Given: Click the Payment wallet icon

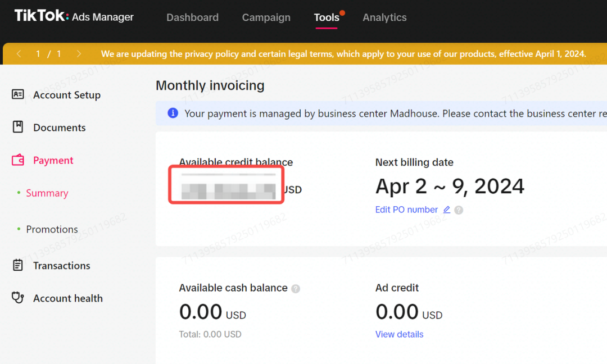Looking at the screenshot, I should 18,160.
